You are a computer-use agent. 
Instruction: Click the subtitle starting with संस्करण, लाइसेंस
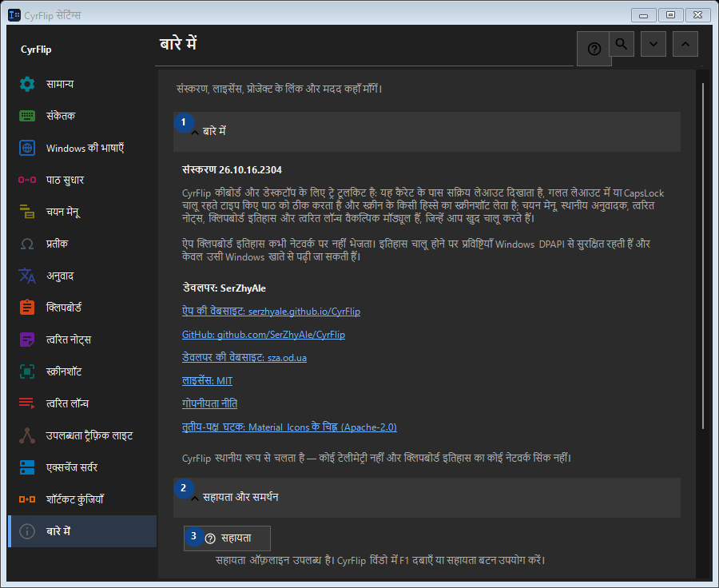tap(280, 89)
